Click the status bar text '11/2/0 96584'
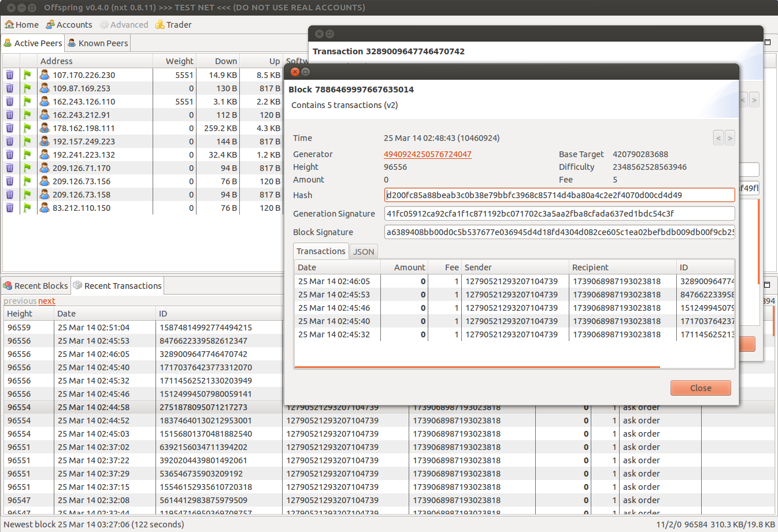The height and width of the screenshot is (532, 778). [x=681, y=524]
